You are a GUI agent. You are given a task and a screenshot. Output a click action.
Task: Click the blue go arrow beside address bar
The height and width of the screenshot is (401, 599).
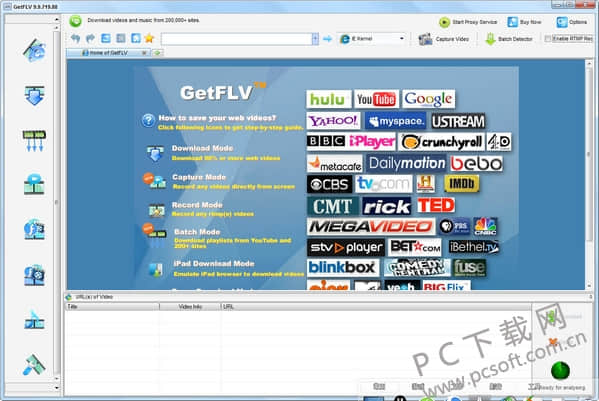point(327,39)
